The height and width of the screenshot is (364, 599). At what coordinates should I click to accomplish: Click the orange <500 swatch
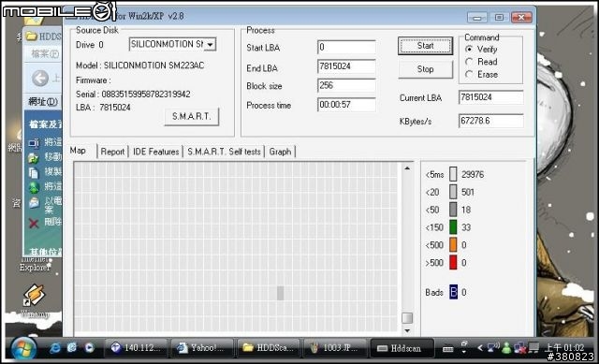453,244
